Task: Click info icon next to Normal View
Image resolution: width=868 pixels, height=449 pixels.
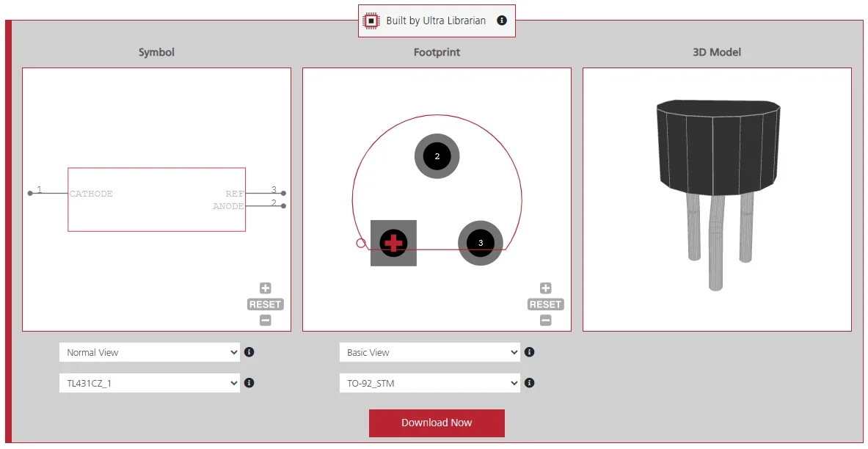Action: point(249,352)
